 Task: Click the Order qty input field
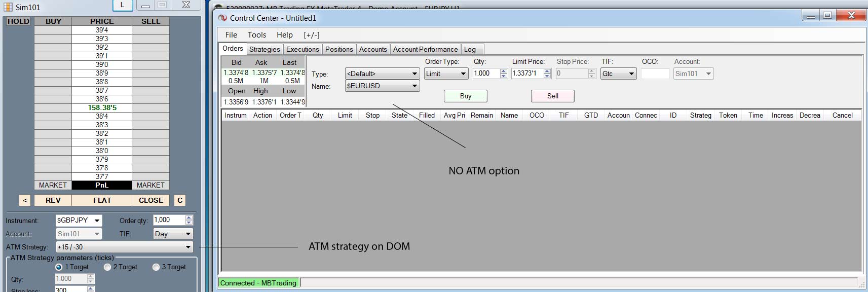point(169,220)
